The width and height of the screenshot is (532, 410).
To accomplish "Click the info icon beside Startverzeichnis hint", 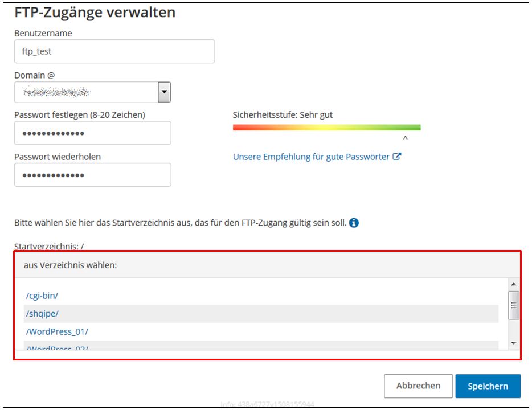I will pyautogui.click(x=354, y=223).
